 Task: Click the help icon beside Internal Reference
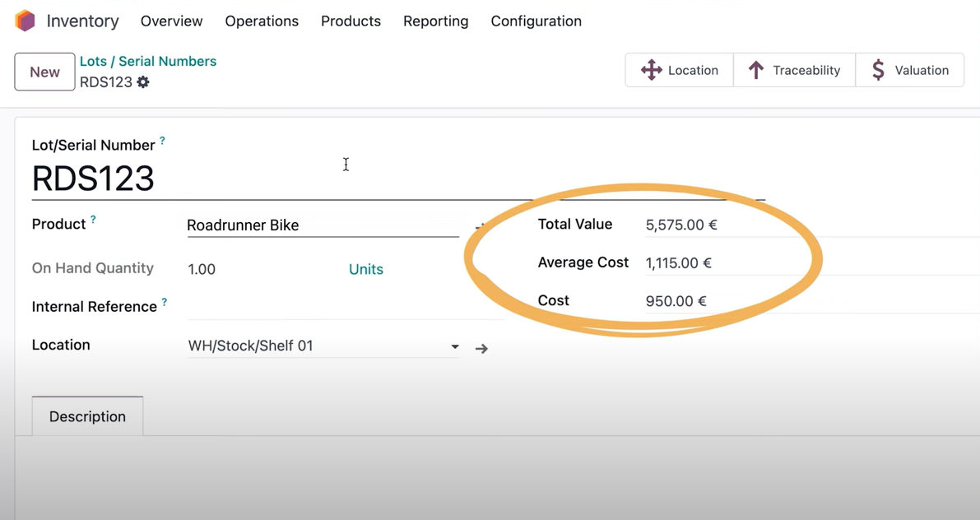pyautogui.click(x=165, y=301)
